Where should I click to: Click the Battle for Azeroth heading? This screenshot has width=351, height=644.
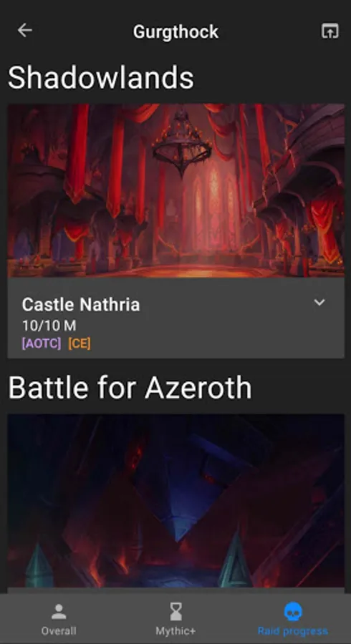click(x=130, y=388)
